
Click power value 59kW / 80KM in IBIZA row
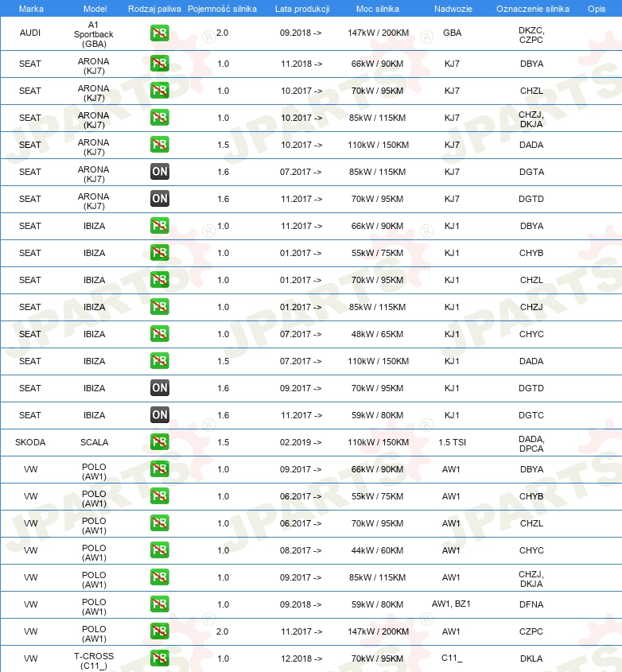377,415
